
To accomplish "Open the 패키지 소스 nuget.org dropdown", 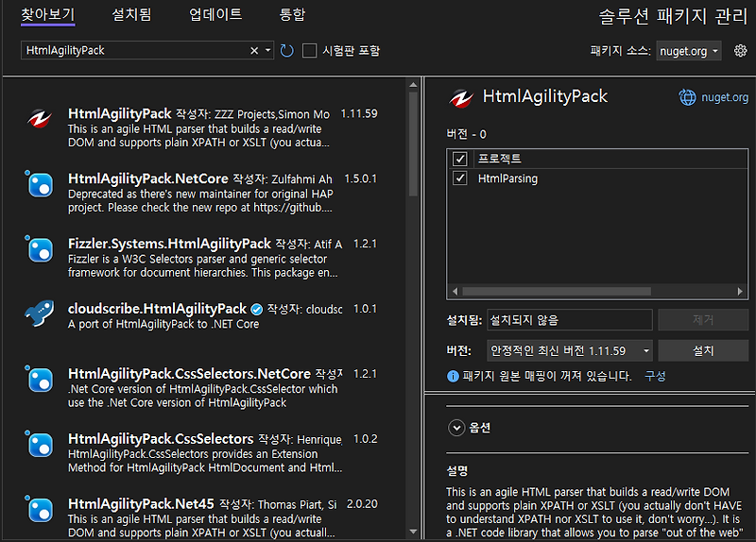I will [x=689, y=51].
